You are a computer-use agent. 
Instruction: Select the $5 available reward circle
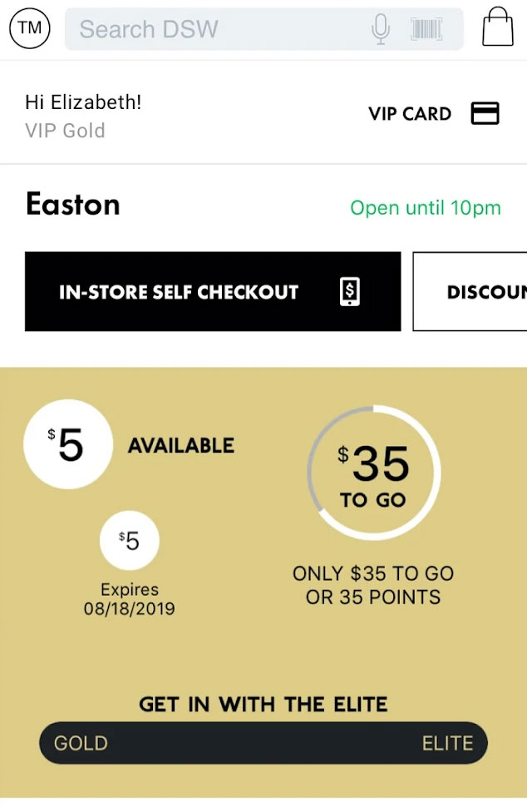tap(68, 445)
